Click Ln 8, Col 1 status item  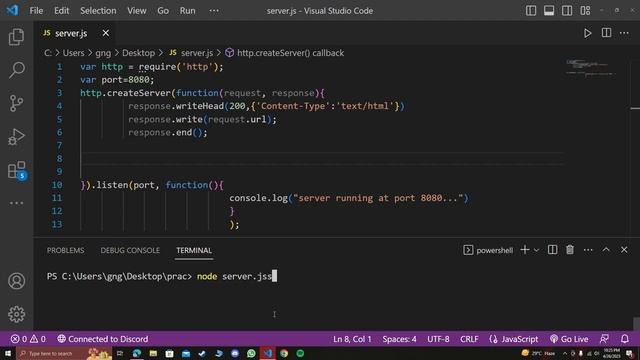[352, 339]
